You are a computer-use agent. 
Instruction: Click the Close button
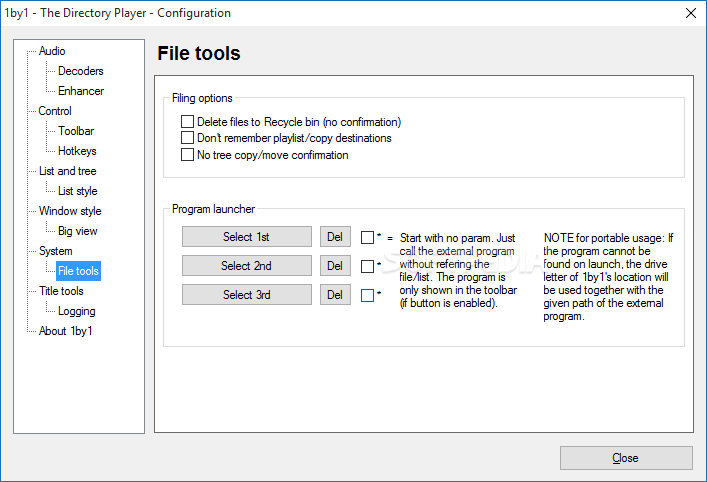point(626,458)
